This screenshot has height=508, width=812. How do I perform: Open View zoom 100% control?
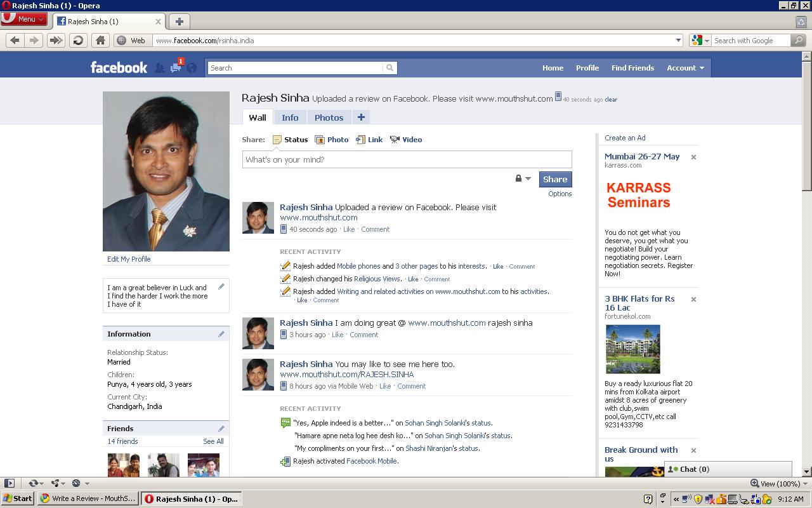click(779, 483)
